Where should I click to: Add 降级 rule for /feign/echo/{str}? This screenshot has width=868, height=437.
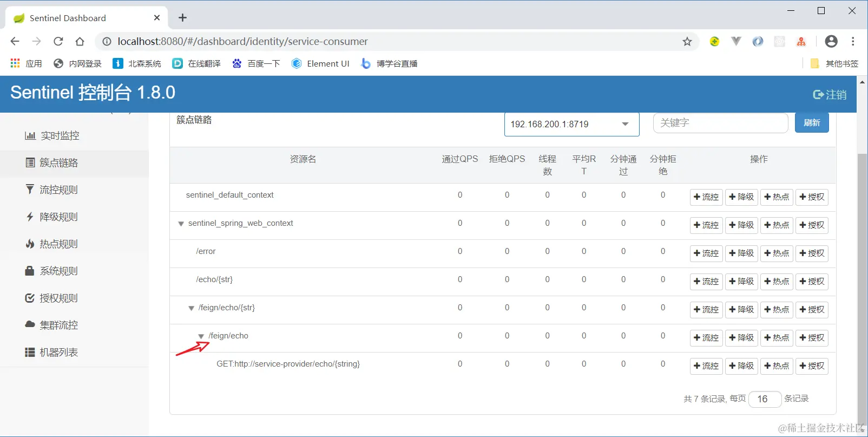point(741,310)
